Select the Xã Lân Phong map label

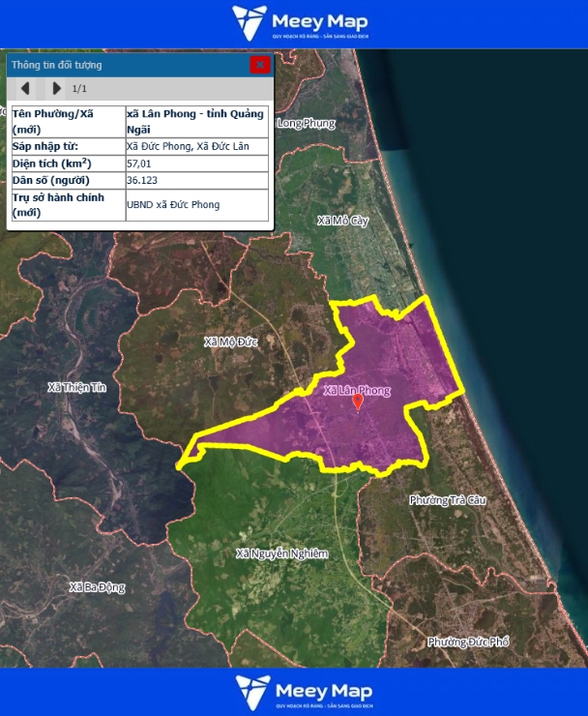click(357, 390)
